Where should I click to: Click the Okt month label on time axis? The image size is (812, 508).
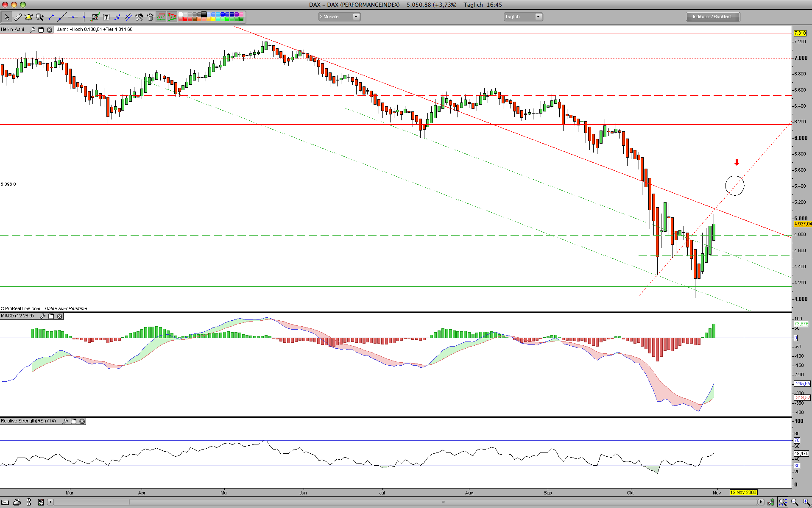(631, 493)
